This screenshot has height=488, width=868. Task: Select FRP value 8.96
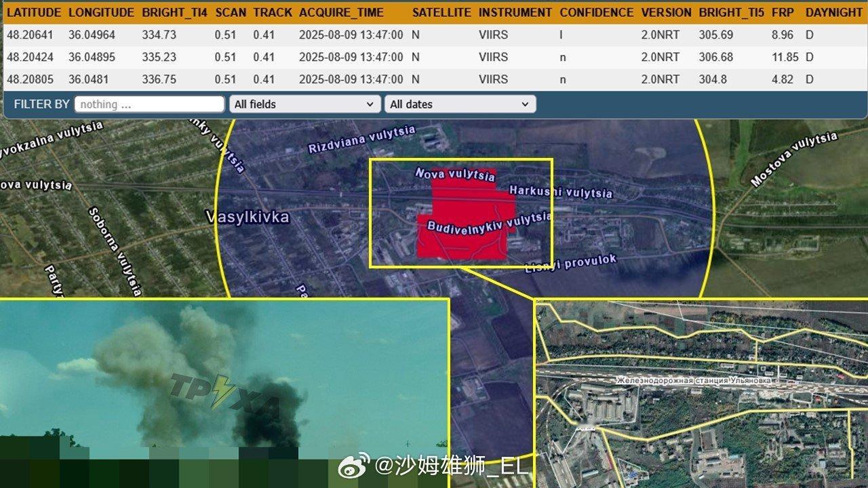783,35
